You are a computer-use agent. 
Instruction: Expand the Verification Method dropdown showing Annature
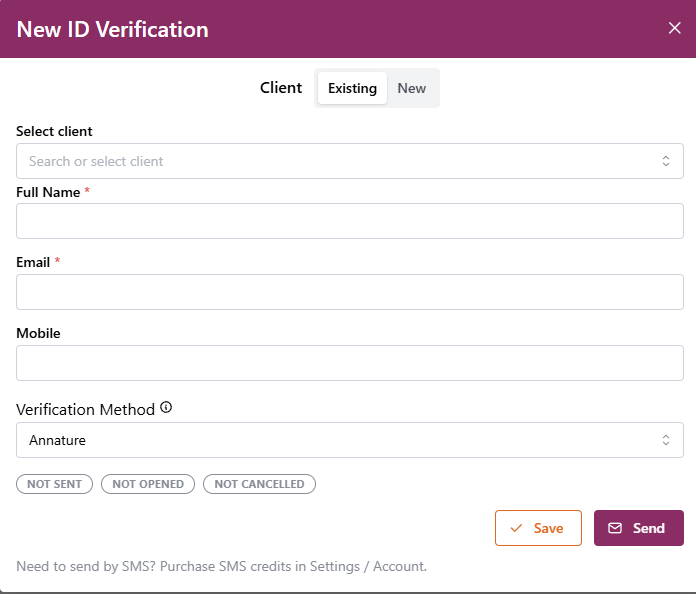click(340, 440)
